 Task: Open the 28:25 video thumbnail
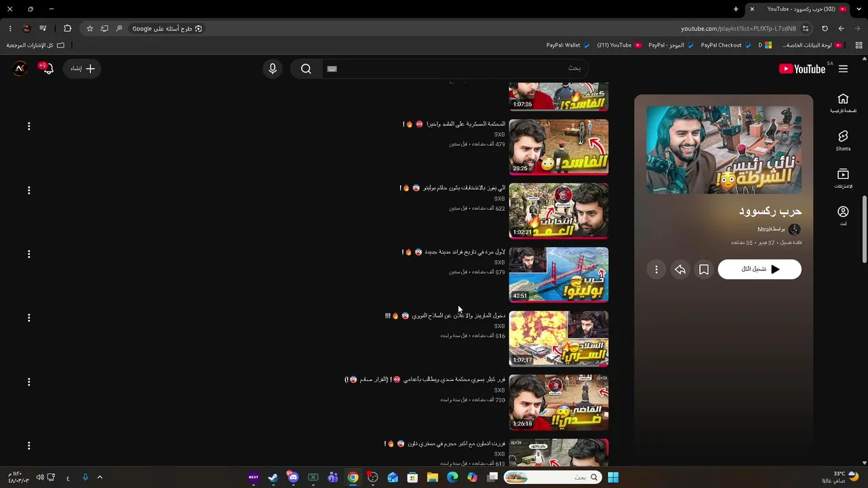559,147
